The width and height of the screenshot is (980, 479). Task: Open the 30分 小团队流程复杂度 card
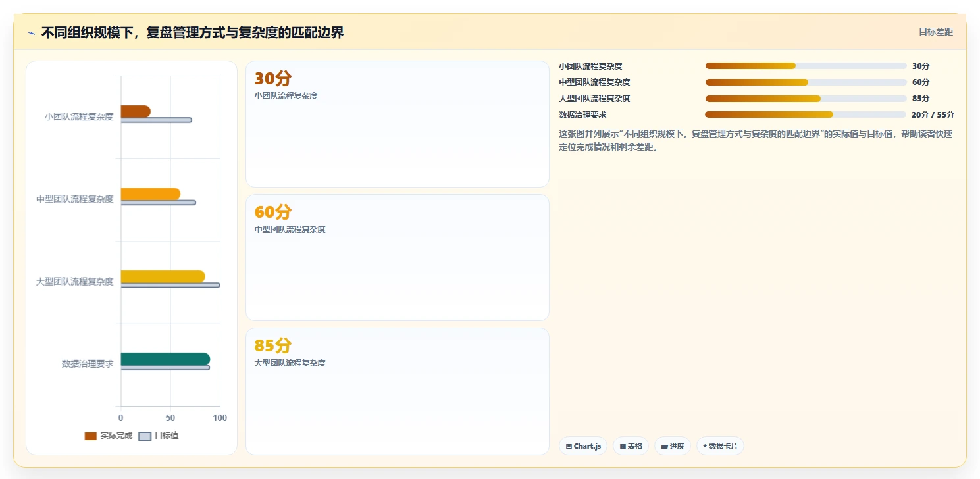point(398,124)
